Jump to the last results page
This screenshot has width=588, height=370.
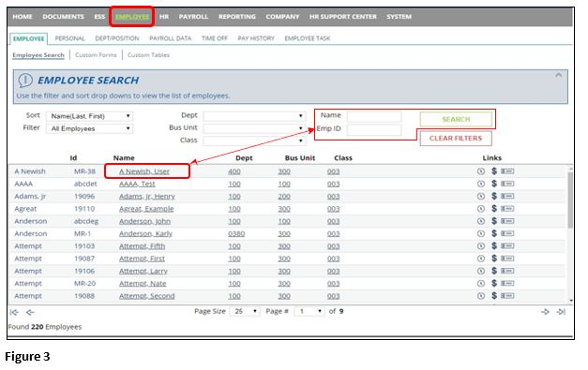pyautogui.click(x=561, y=312)
